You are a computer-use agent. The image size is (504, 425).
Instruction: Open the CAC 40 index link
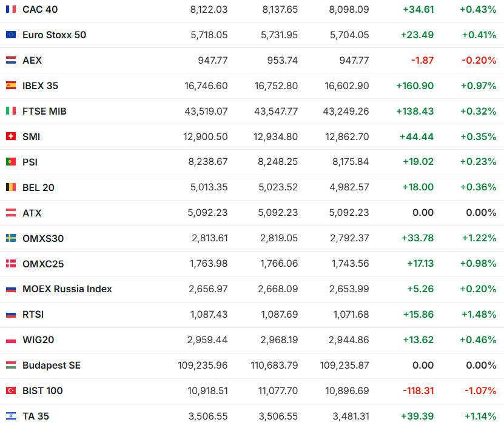(x=40, y=9)
